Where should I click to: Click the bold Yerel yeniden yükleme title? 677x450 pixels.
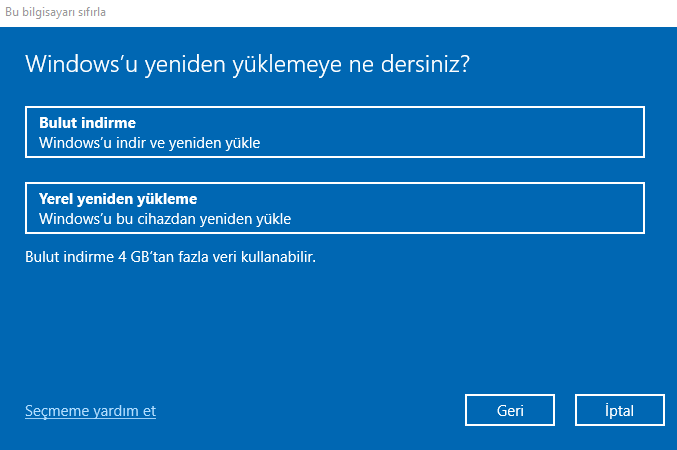point(118,197)
